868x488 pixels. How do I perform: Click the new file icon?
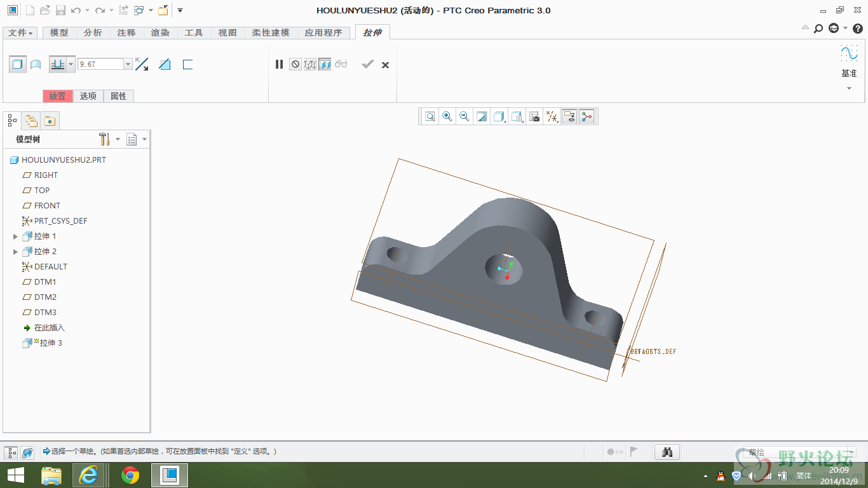[30, 10]
